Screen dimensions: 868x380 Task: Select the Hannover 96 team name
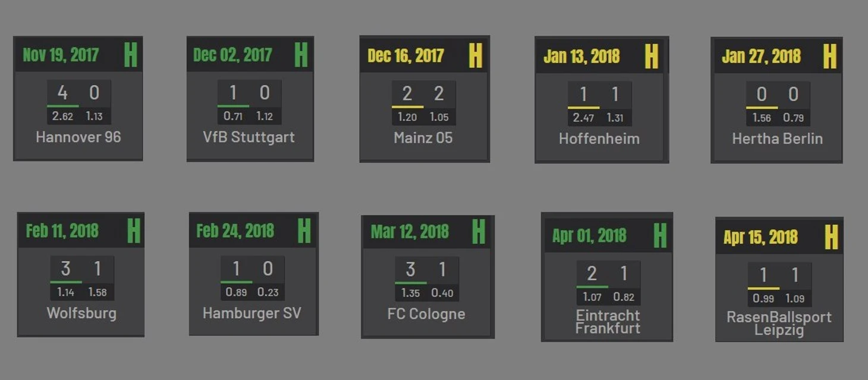[78, 137]
